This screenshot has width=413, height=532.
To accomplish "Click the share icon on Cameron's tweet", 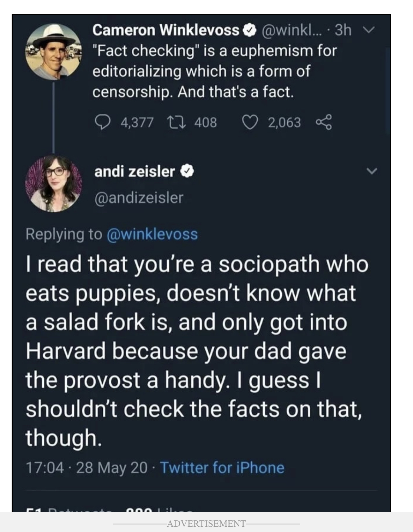I will point(324,122).
